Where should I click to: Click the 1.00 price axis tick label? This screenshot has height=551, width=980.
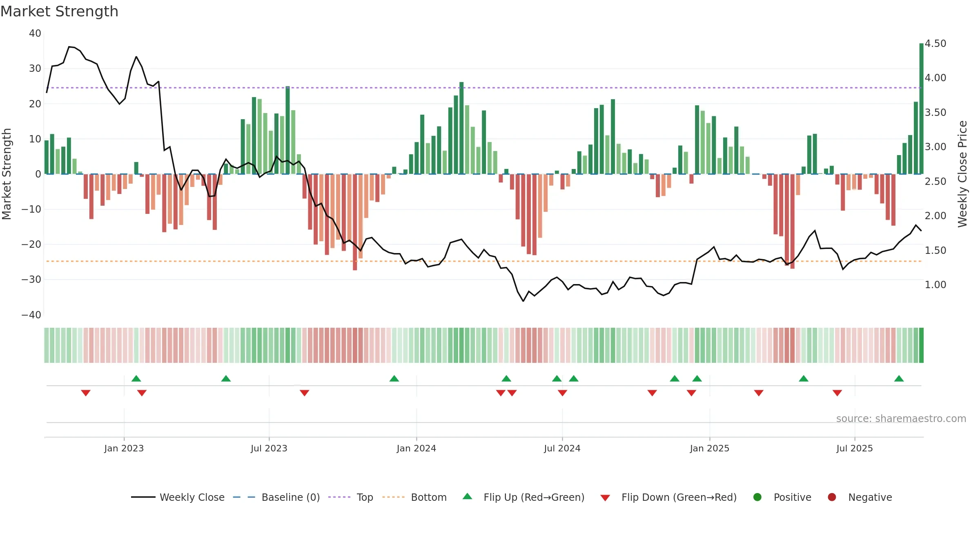pyautogui.click(x=935, y=284)
